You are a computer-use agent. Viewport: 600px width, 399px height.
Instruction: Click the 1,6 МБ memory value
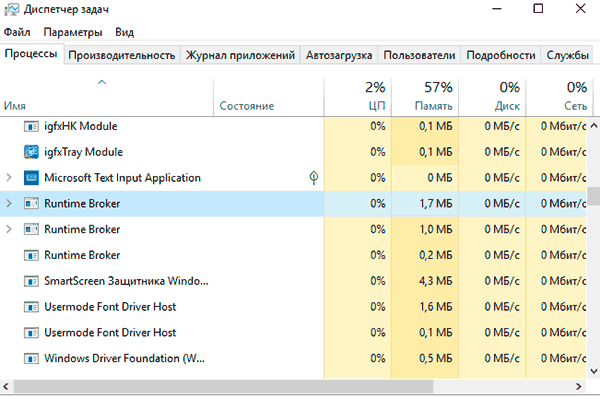(435, 307)
